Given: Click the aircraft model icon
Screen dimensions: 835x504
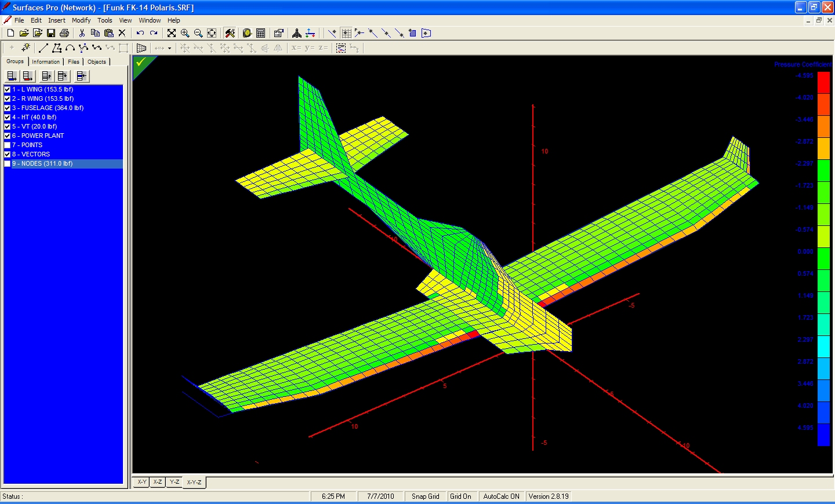Looking at the screenshot, I should (297, 33).
